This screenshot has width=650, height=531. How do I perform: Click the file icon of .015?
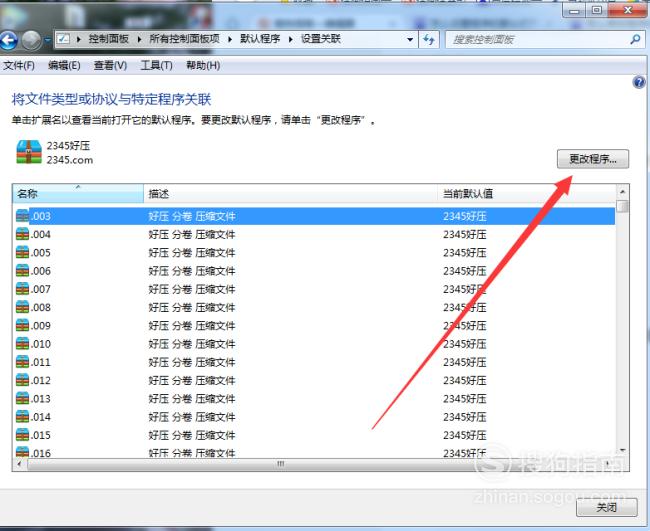(22, 435)
